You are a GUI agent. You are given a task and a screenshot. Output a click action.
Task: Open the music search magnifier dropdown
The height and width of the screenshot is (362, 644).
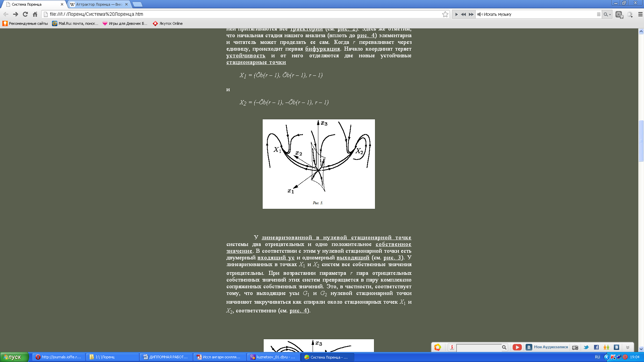click(x=607, y=14)
